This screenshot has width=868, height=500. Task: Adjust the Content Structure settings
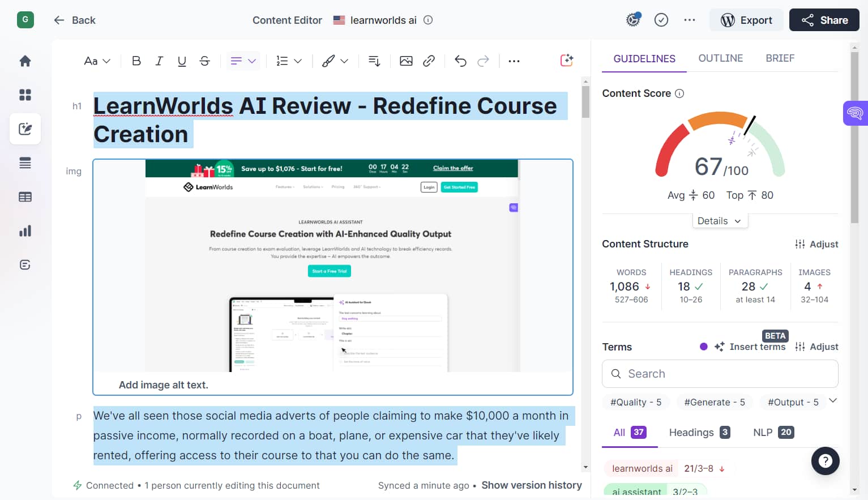(x=816, y=244)
